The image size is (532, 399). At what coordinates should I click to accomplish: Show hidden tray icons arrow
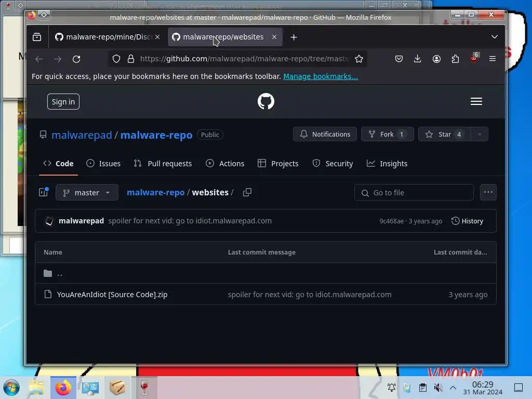[x=453, y=388]
